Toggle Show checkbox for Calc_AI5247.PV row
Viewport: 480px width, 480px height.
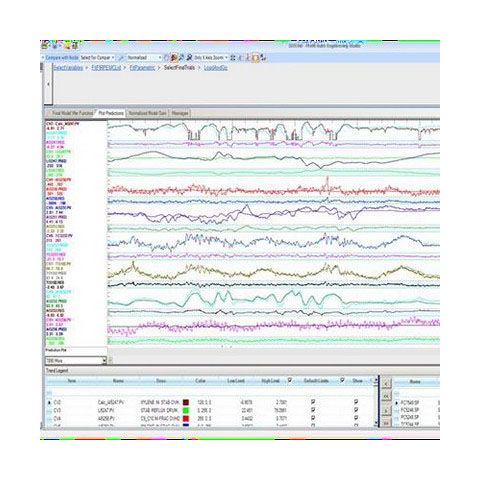(x=356, y=402)
